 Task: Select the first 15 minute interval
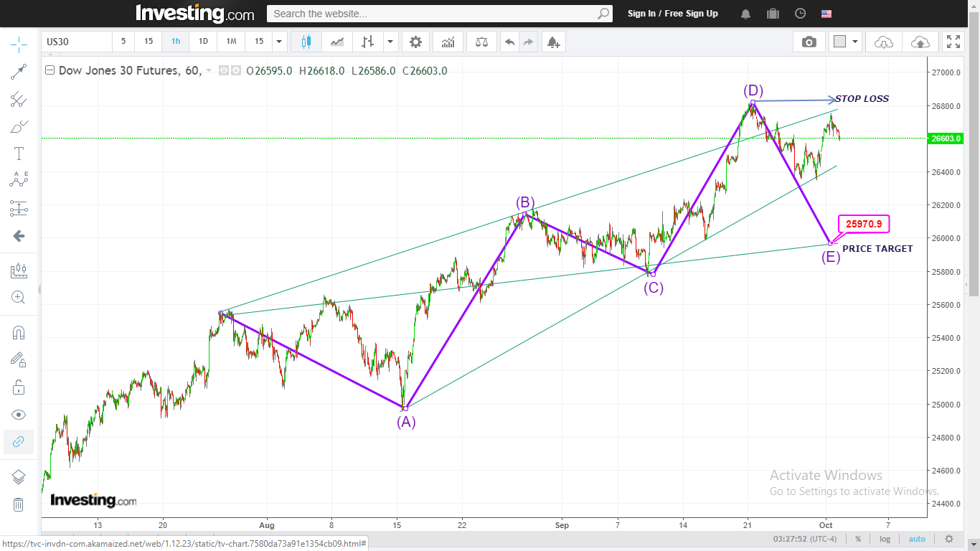(x=149, y=42)
